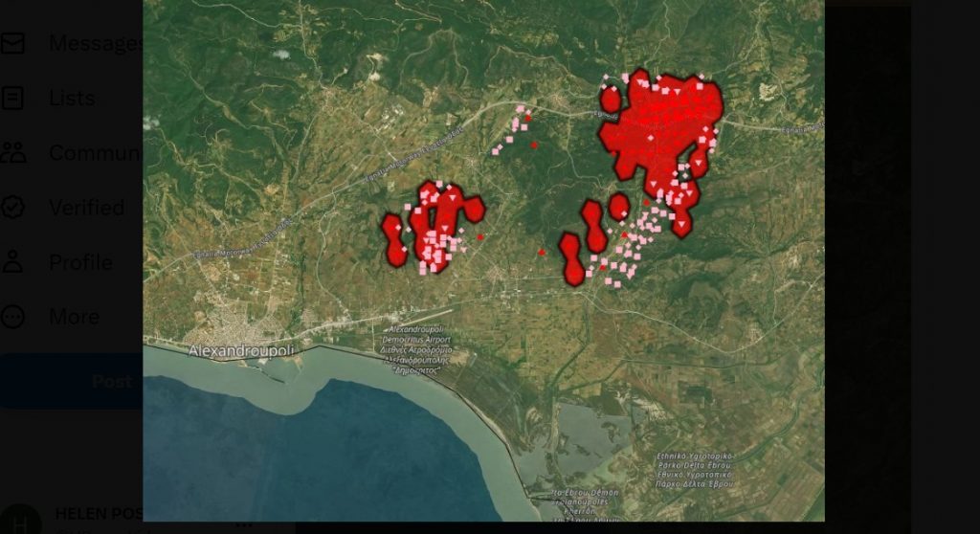Open Messages via the envelope icon

point(12,44)
